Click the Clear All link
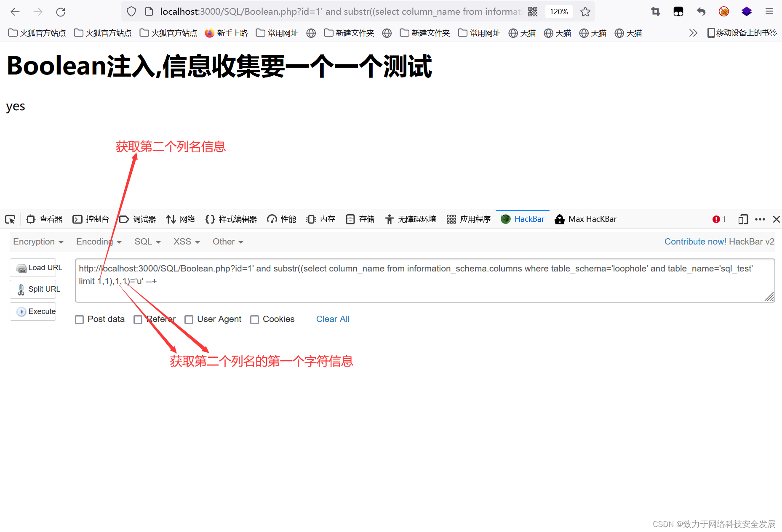Screen dimensions: 782x532 (x=333, y=319)
